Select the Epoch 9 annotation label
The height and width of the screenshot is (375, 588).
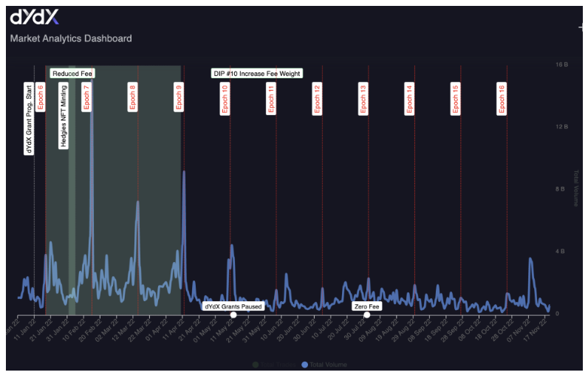click(179, 97)
